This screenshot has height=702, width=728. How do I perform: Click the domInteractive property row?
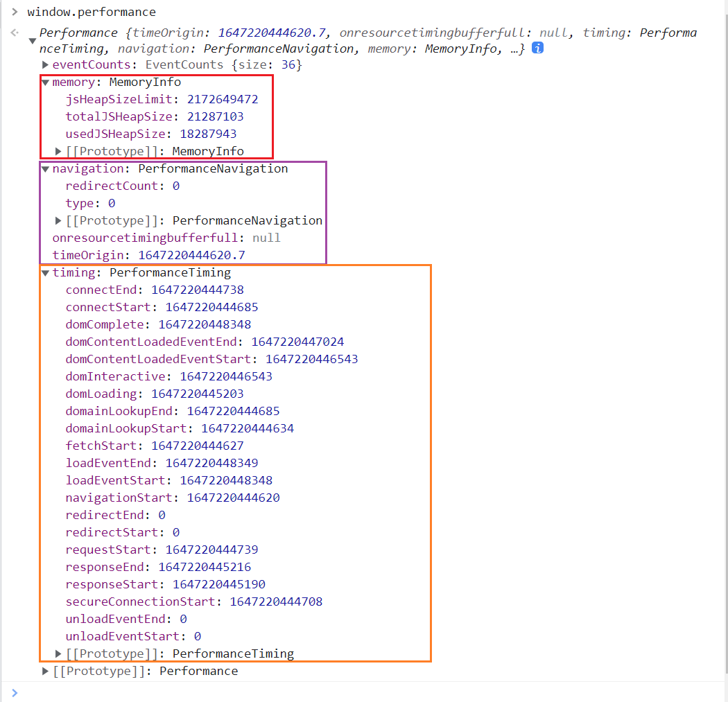169,376
